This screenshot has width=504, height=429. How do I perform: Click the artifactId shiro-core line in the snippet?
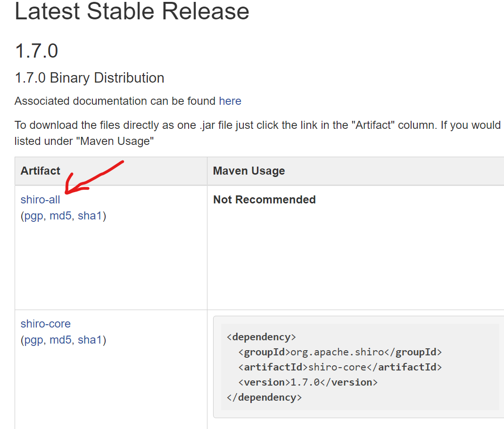[340, 367]
